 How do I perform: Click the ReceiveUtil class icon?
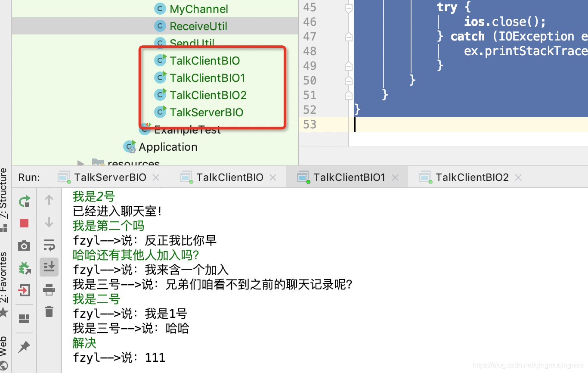160,26
